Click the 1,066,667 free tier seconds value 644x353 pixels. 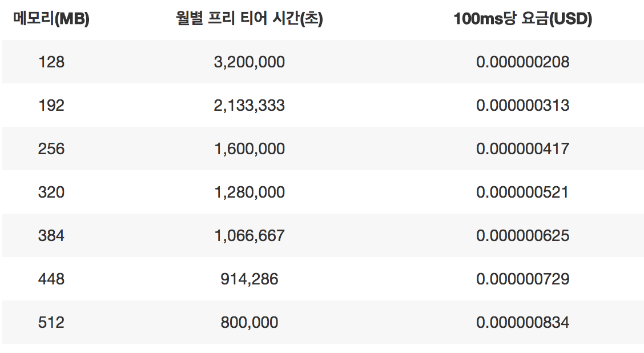pyautogui.click(x=249, y=235)
